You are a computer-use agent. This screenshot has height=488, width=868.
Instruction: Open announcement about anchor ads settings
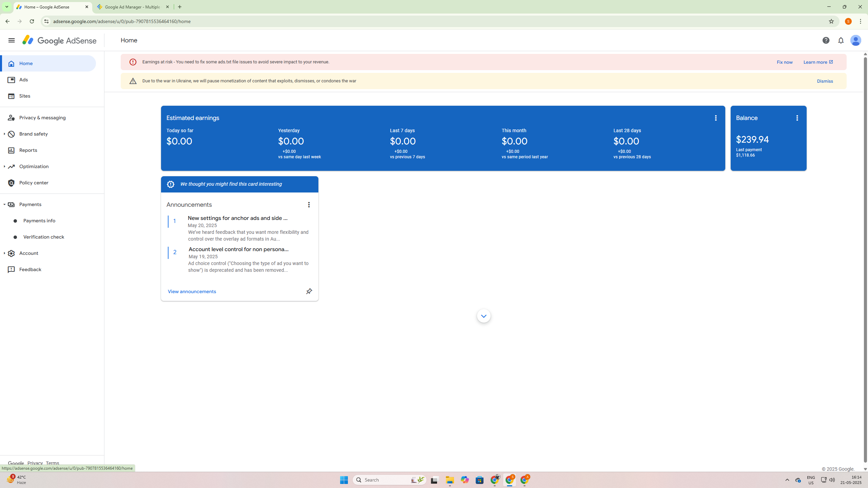[x=238, y=218]
